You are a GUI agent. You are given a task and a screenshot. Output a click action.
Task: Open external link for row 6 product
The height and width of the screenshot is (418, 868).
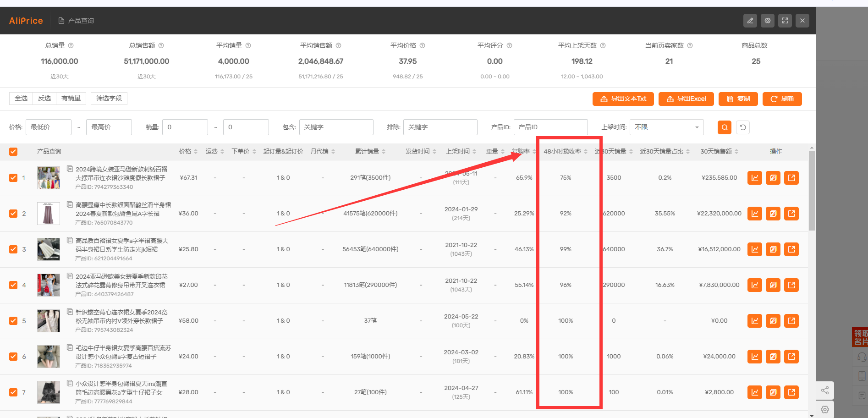pos(791,357)
